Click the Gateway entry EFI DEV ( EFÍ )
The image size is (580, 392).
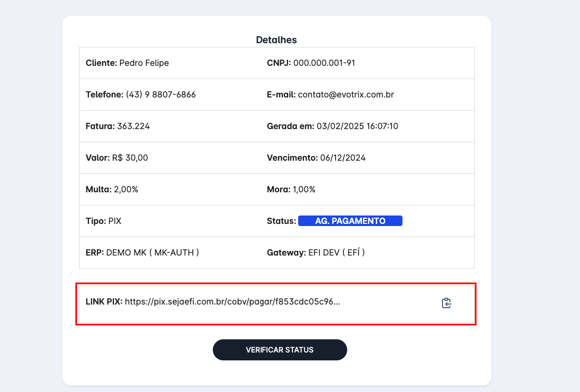pyautogui.click(x=336, y=253)
